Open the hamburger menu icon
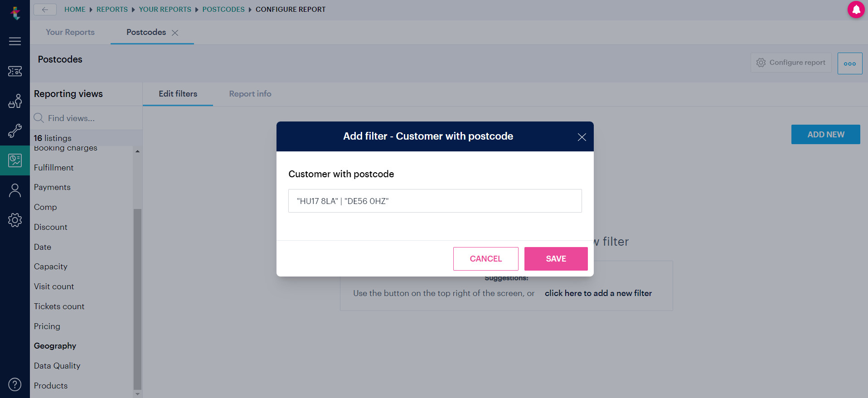Viewport: 868px width, 398px height. [x=15, y=41]
